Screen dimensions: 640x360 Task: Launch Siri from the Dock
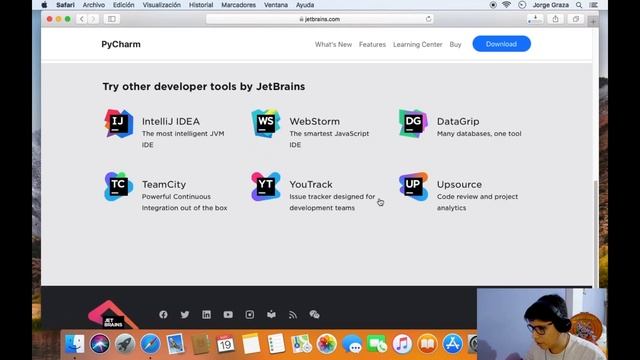tap(100, 344)
